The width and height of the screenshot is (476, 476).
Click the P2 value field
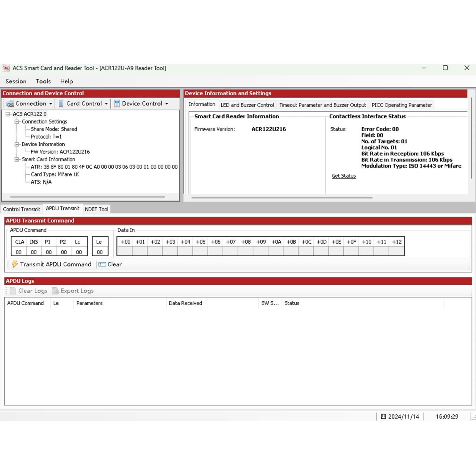point(64,252)
